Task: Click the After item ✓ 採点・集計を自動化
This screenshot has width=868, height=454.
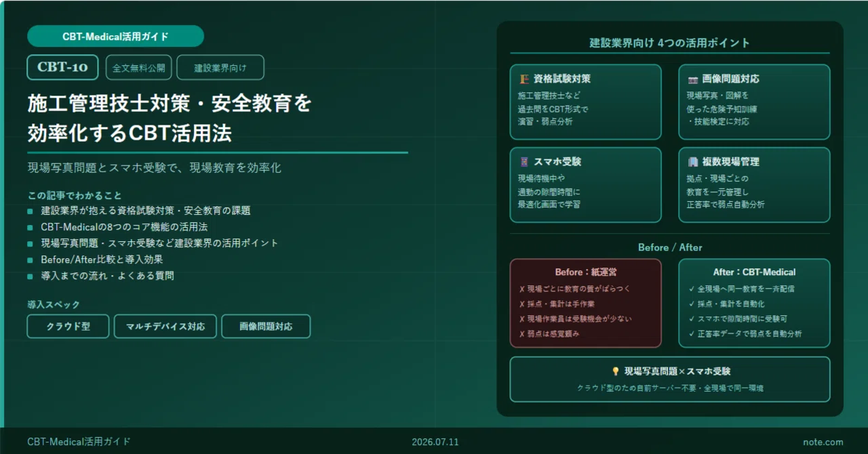Action: (726, 304)
